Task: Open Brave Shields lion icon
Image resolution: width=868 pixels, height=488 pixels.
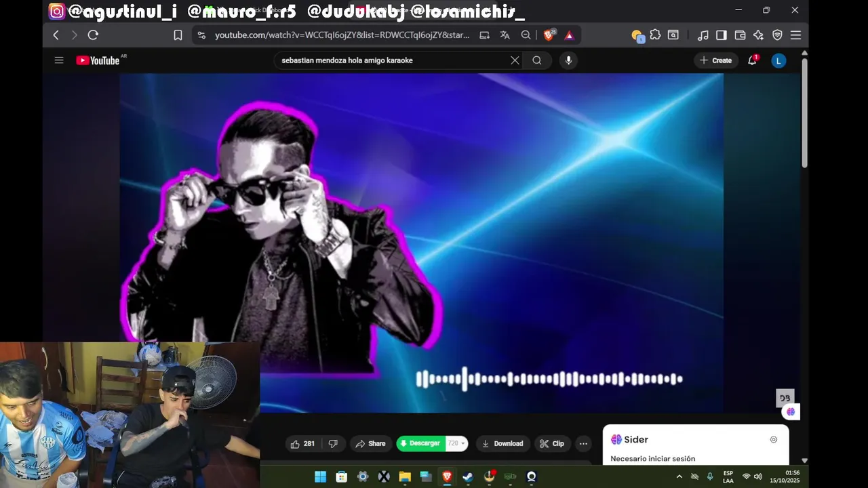Action: (549, 35)
